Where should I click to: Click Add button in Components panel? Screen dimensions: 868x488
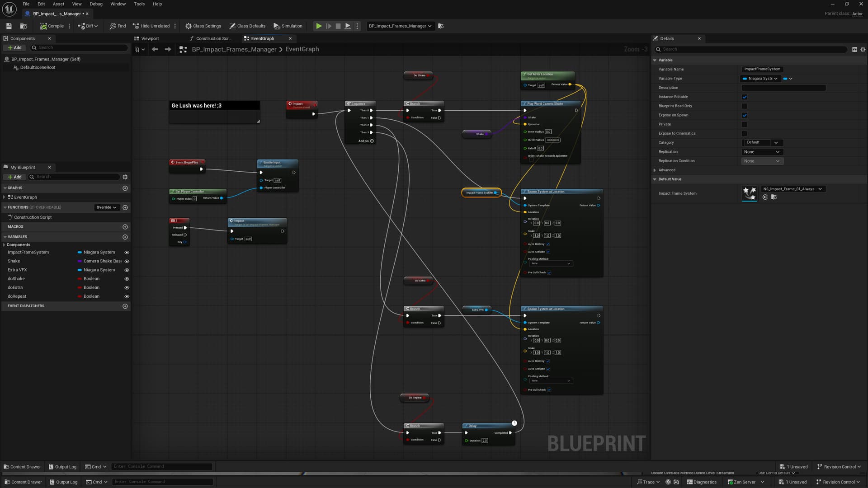(14, 48)
